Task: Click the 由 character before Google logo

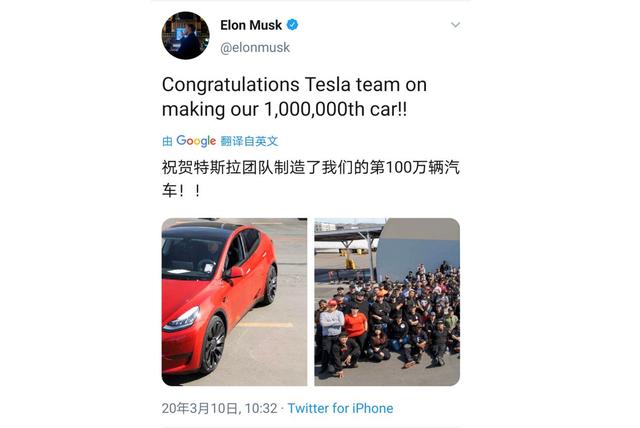Action: coord(167,142)
